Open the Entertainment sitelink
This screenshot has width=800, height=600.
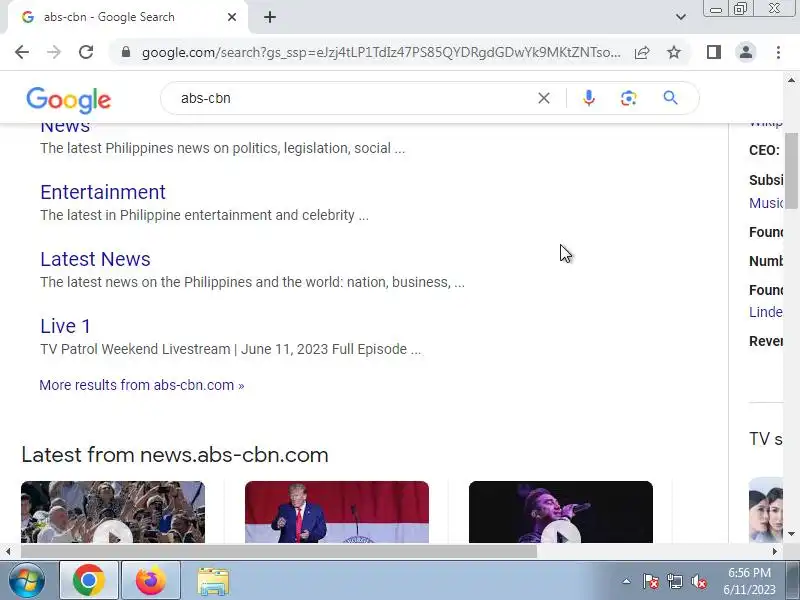[x=103, y=192]
